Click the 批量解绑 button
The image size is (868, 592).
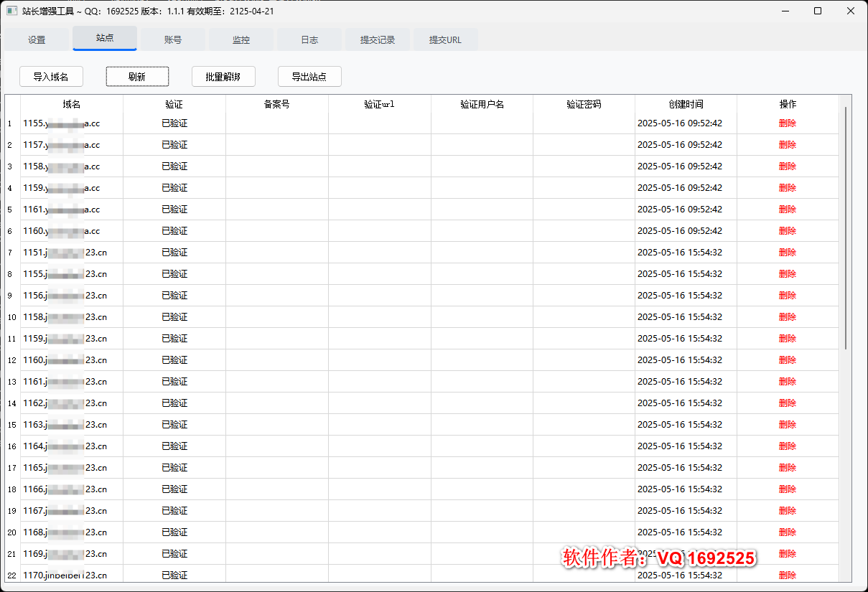point(223,77)
